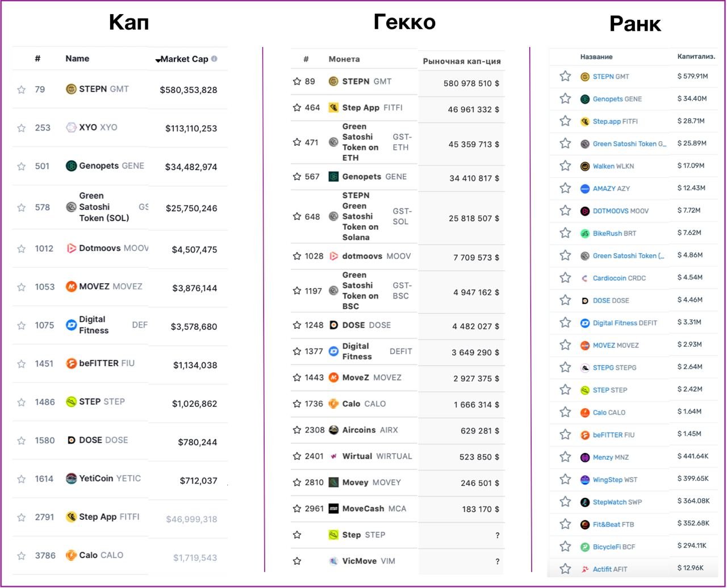Sort by the Капитализ. column header
This screenshot has width=727, height=588.
click(696, 57)
